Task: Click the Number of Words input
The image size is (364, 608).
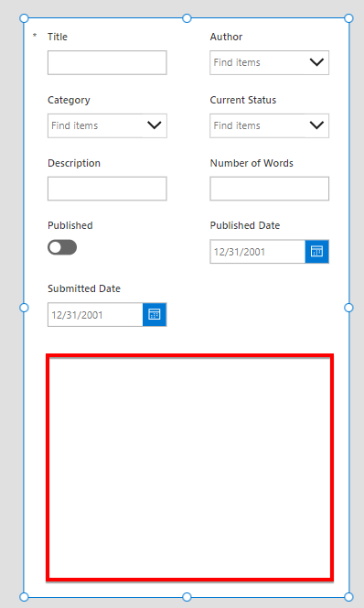Action: click(270, 189)
